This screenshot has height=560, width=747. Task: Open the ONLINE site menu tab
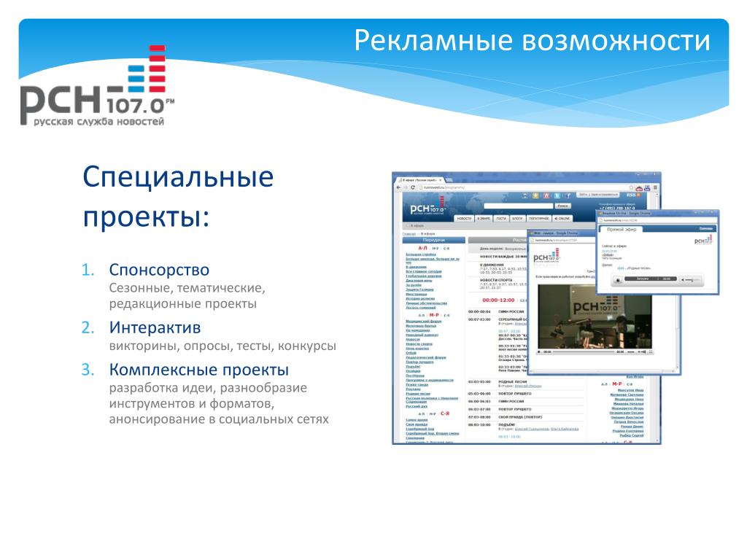click(562, 219)
